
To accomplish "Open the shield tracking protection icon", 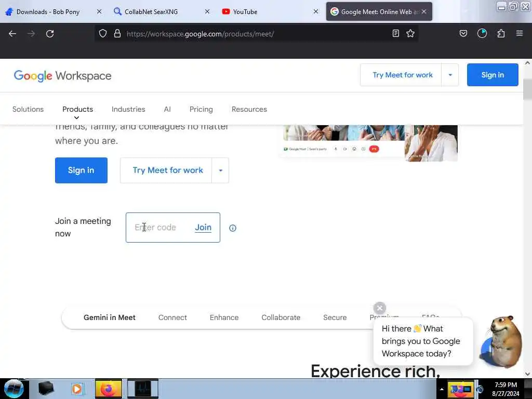I will pos(103,33).
